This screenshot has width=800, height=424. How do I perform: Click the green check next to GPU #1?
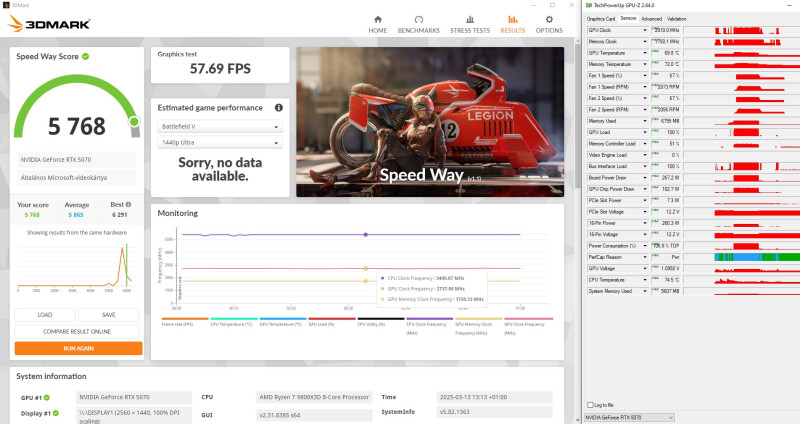(46, 397)
